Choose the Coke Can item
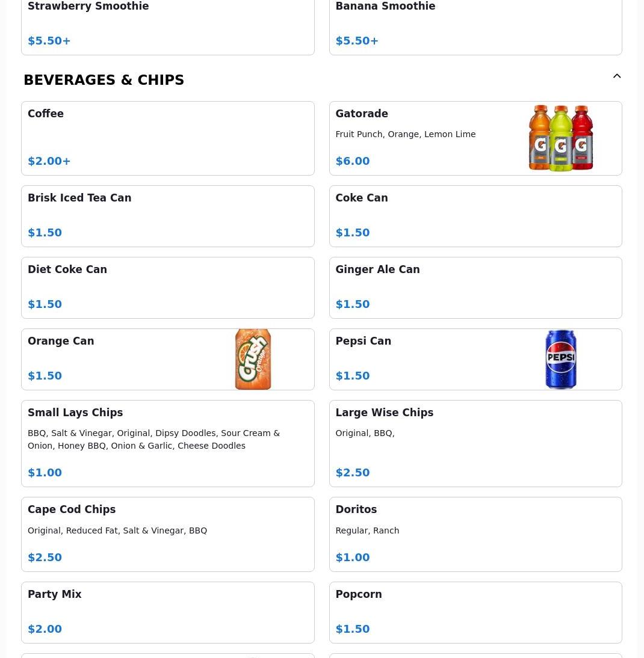 [475, 216]
